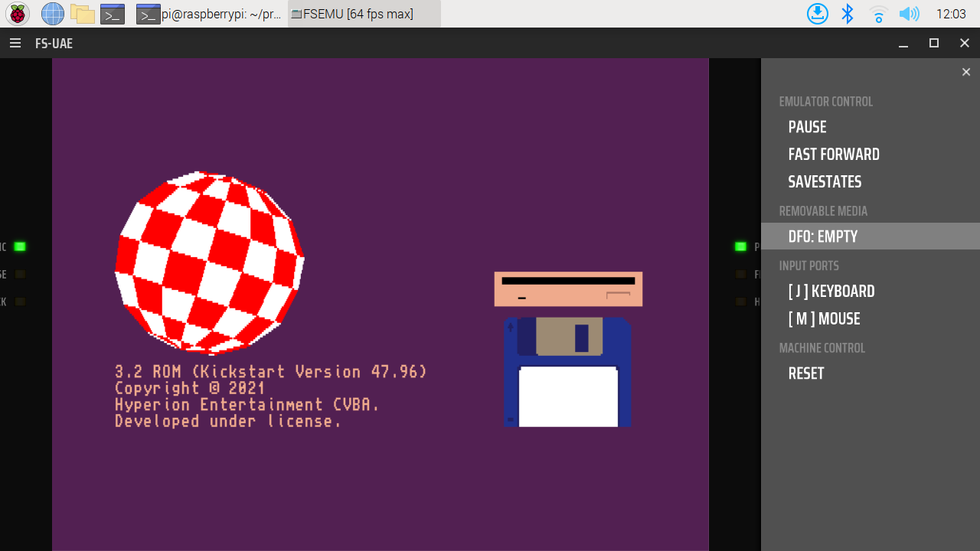Screen dimensions: 980x551
Task: Open the Savestates menu
Action: click(x=825, y=182)
